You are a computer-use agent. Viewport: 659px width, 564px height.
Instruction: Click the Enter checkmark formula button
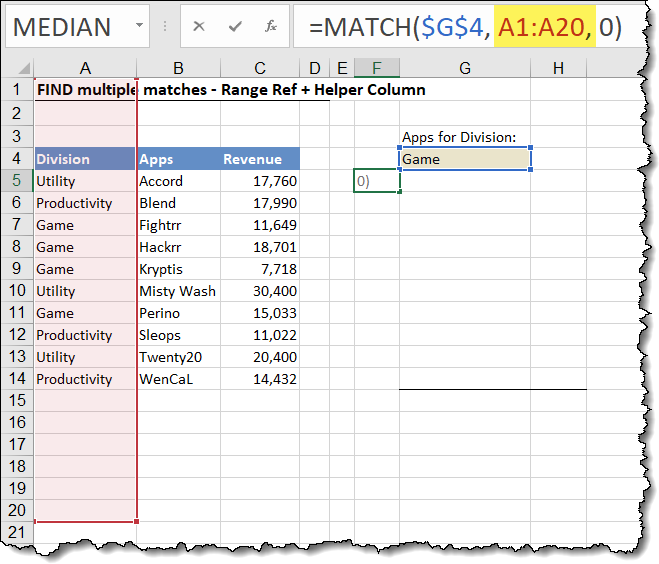[x=235, y=27]
